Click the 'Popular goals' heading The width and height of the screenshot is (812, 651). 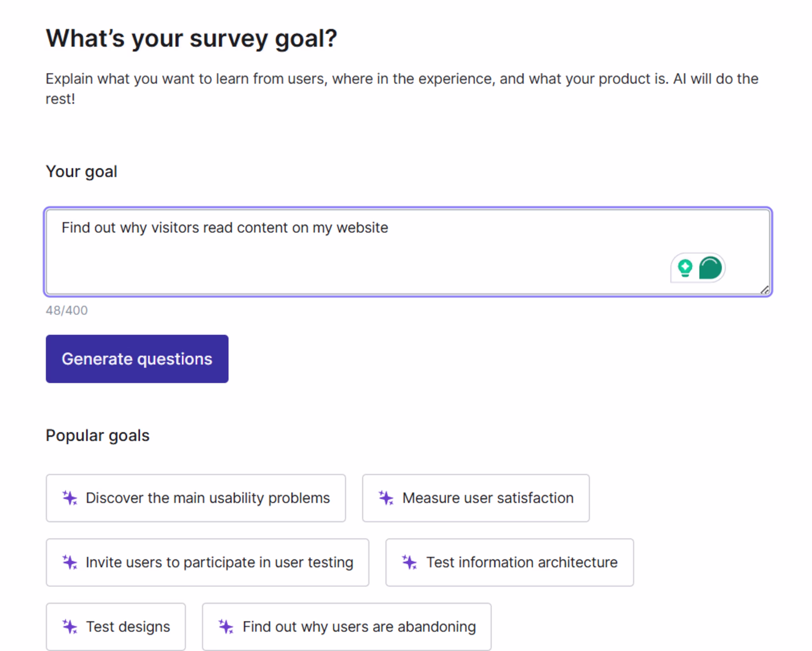[x=98, y=435]
